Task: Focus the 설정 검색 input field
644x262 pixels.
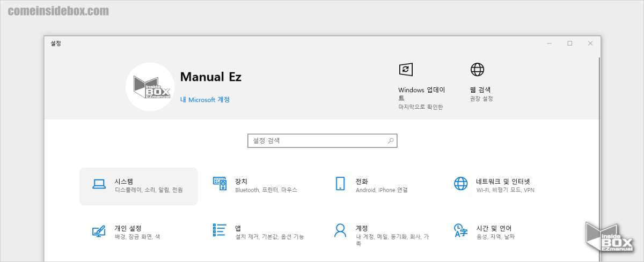Action: click(322, 141)
